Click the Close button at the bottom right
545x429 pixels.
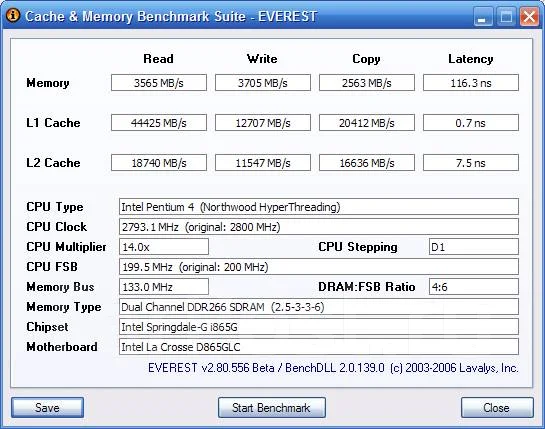497,407
